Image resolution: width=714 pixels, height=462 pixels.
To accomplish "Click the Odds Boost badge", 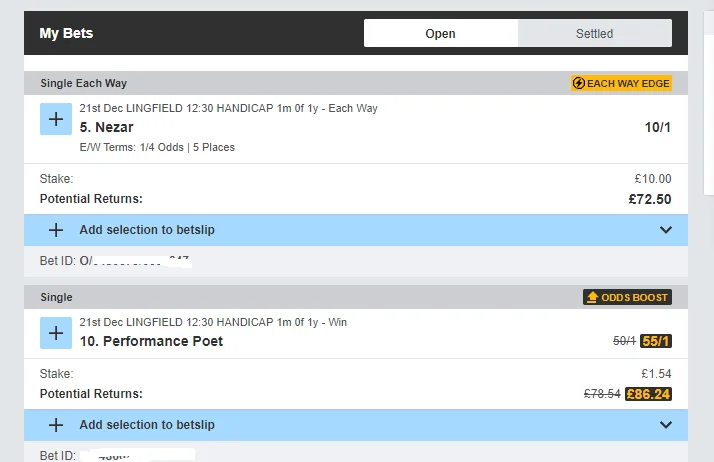I will (627, 297).
